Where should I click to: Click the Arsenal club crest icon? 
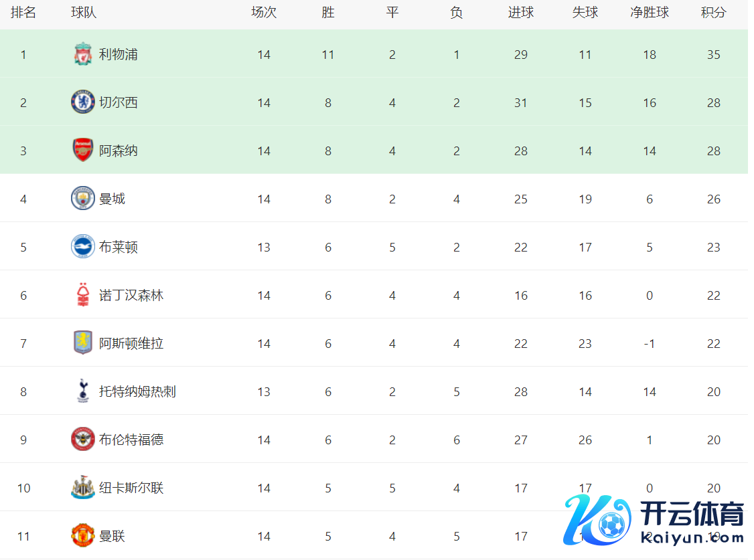pyautogui.click(x=82, y=151)
